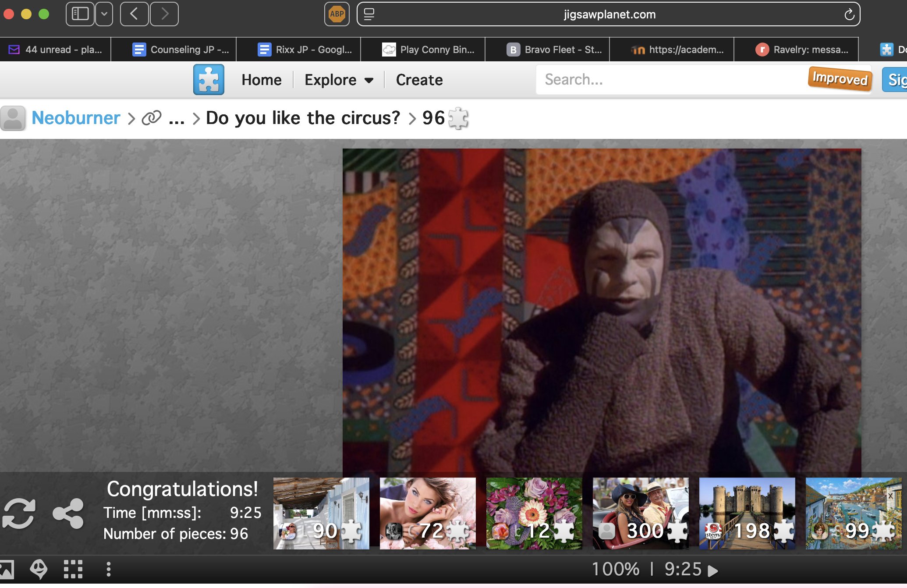The image size is (907, 588).
Task: Open the Create menu item
Action: point(419,80)
